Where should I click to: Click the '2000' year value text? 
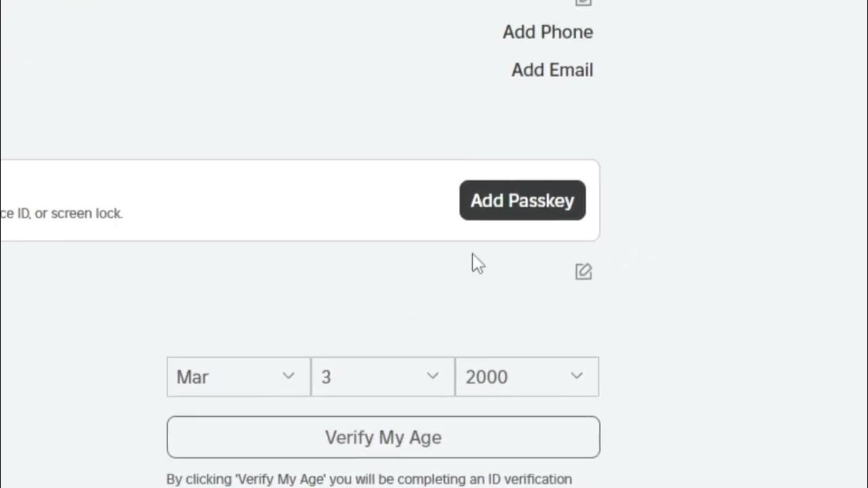pyautogui.click(x=486, y=378)
